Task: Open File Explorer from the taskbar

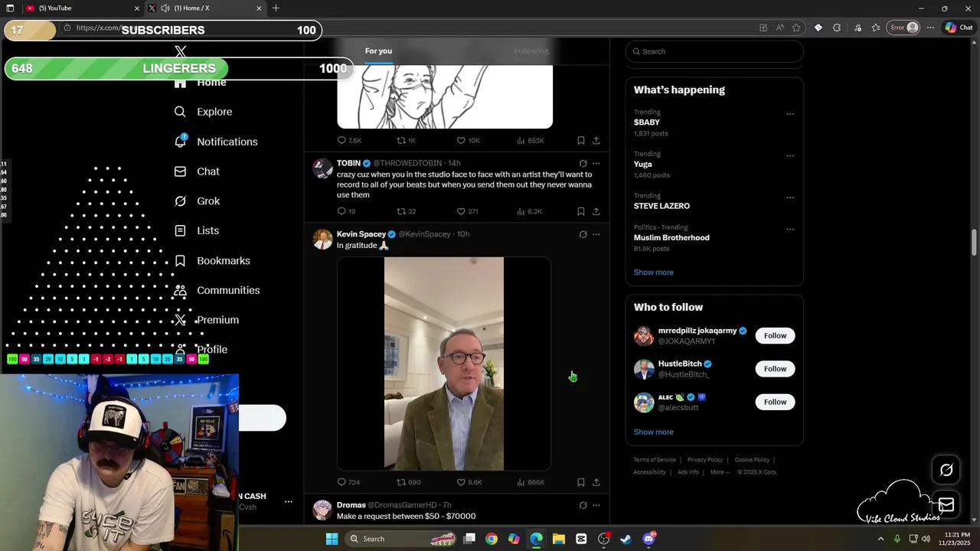Action: pos(559,539)
